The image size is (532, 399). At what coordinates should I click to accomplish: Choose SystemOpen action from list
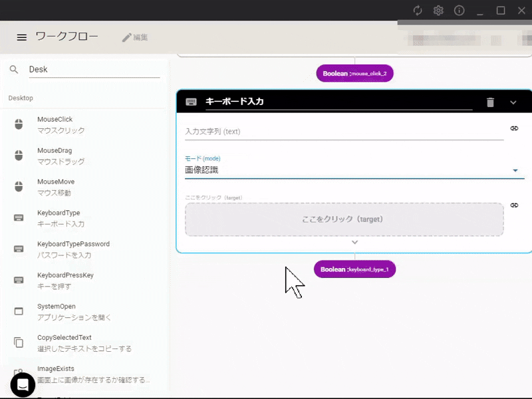coord(60,311)
